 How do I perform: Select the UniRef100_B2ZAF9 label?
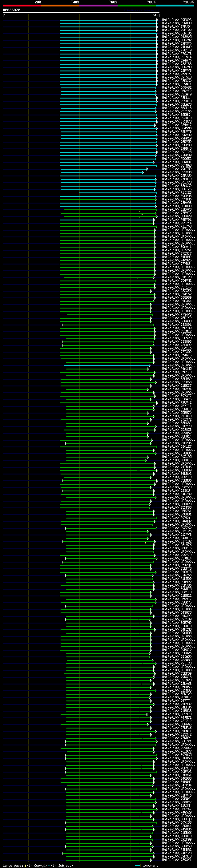tap(176, 94)
